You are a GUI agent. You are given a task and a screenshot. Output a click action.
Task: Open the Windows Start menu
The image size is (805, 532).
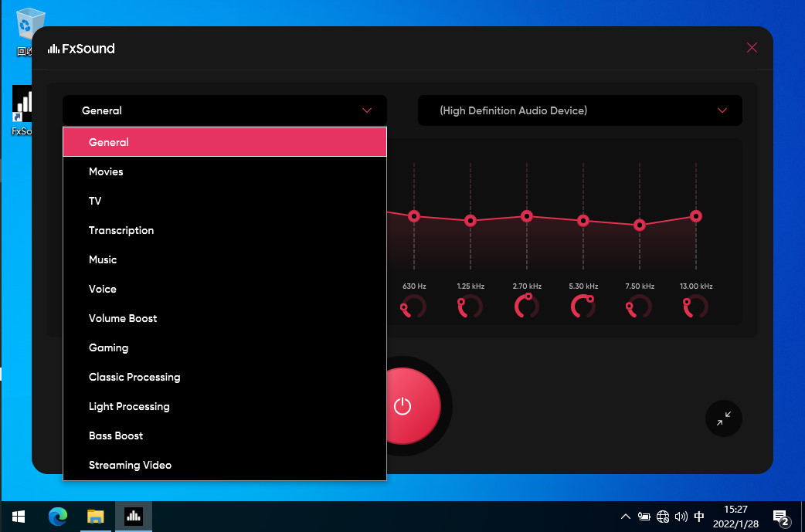(x=19, y=517)
